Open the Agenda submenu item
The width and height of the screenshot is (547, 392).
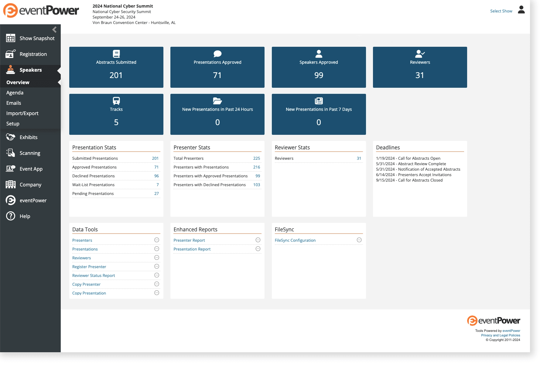click(x=15, y=93)
